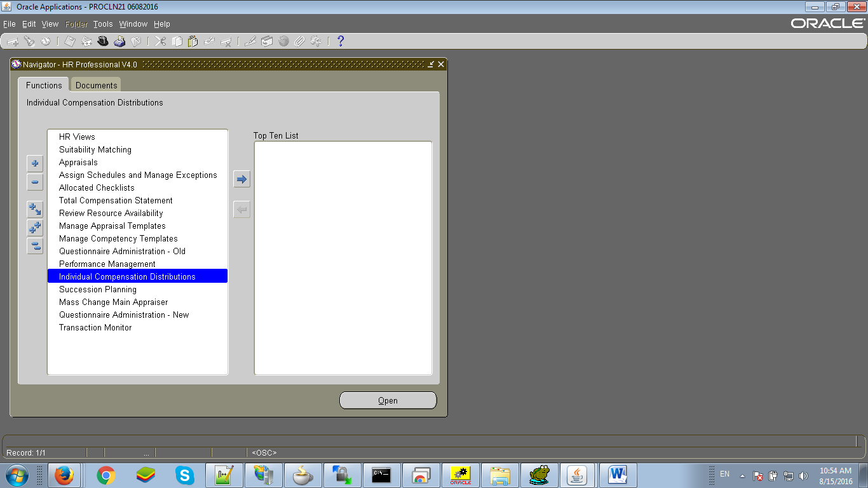Image resolution: width=868 pixels, height=488 pixels.
Task: Minimize the Navigator window
Action: [431, 64]
